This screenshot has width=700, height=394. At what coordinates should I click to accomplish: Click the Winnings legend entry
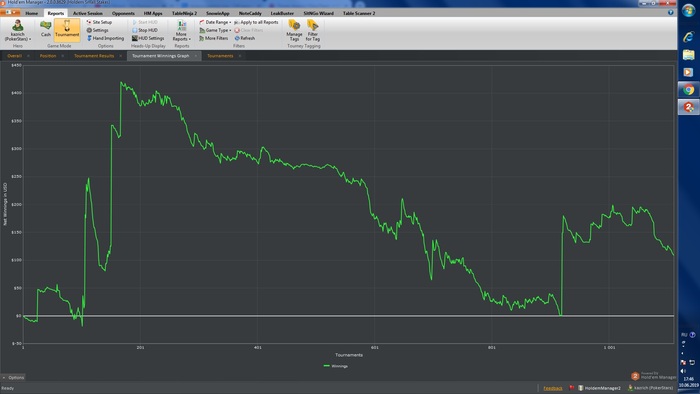[x=336, y=366]
